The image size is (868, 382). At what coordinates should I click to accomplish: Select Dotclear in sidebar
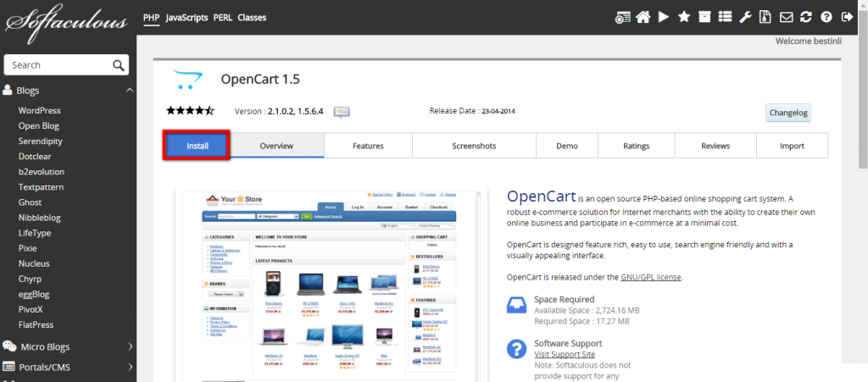(x=35, y=157)
